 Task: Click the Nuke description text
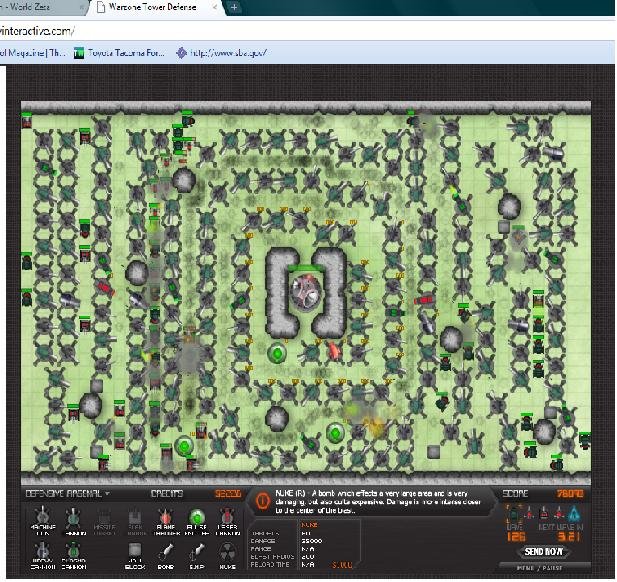[x=378, y=502]
